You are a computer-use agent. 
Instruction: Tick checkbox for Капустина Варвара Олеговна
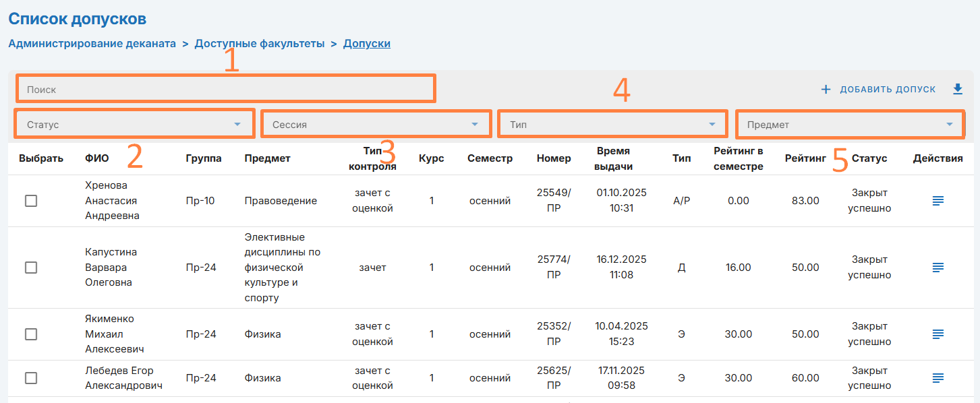click(31, 268)
